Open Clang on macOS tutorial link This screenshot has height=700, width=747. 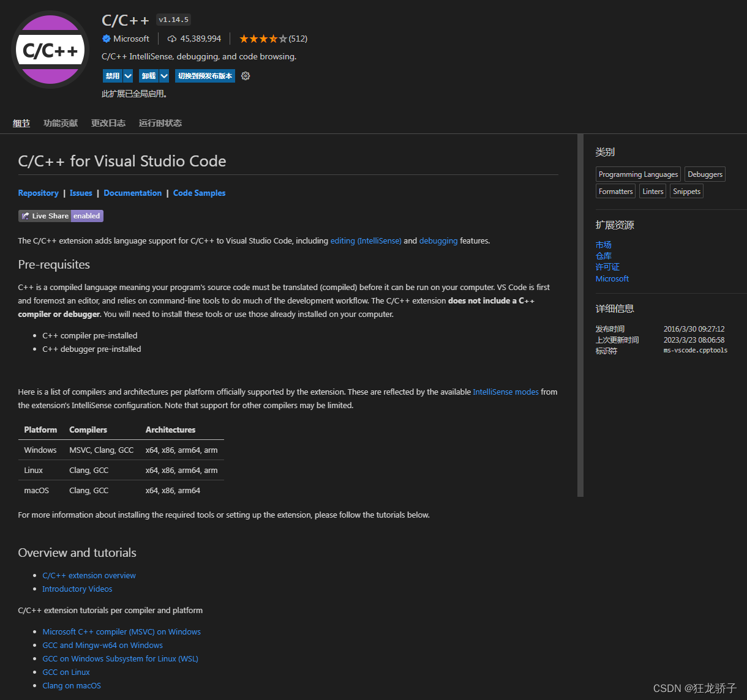click(72, 686)
